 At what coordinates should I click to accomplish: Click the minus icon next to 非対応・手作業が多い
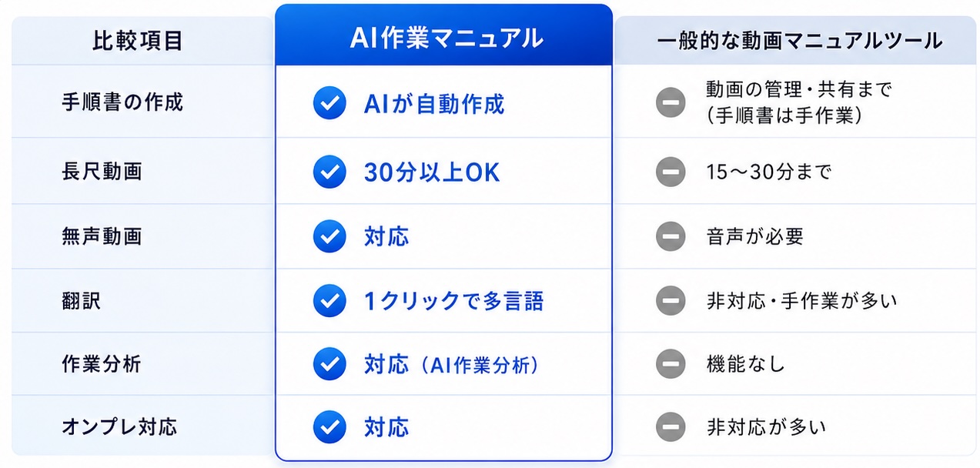click(671, 300)
